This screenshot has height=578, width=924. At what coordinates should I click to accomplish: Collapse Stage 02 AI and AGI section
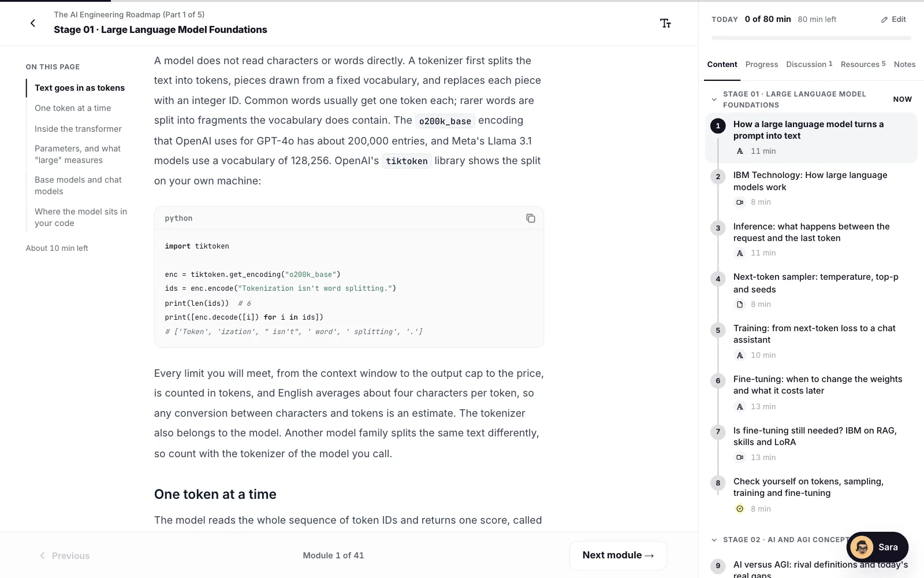click(x=714, y=540)
